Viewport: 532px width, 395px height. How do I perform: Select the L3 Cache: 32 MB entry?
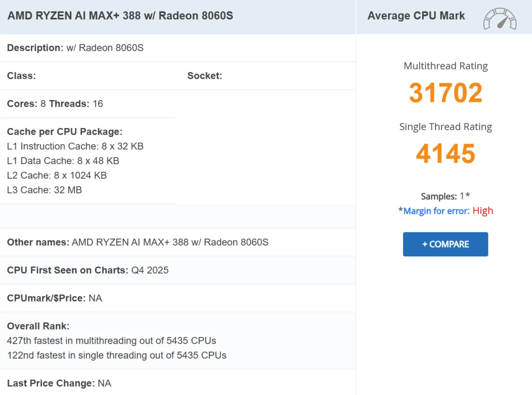pos(44,190)
